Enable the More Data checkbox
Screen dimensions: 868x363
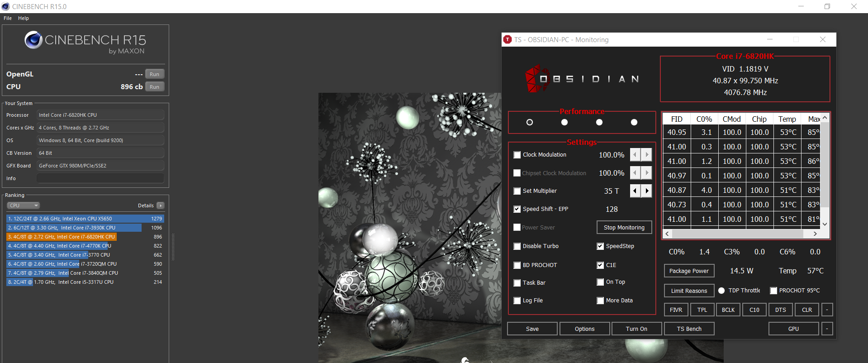click(x=600, y=301)
